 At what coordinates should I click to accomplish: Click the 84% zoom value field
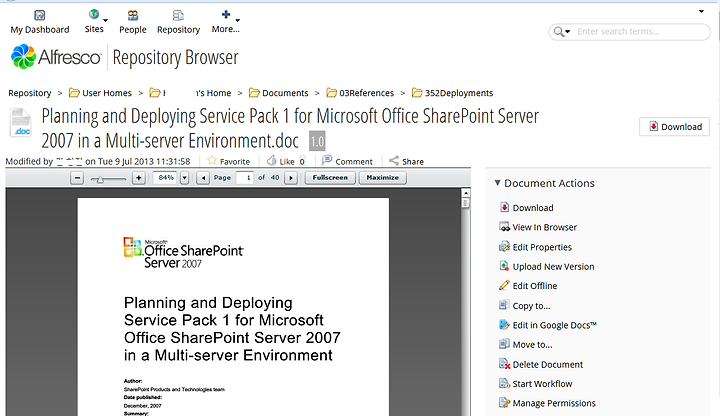[x=166, y=178]
